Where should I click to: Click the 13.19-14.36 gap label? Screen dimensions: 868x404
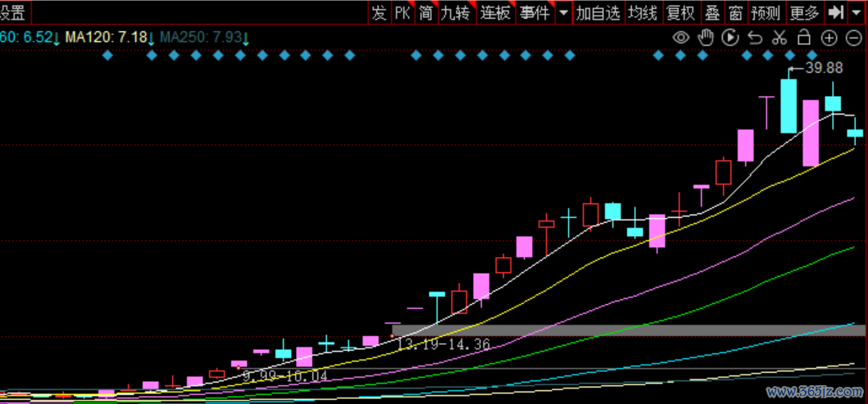(x=444, y=345)
